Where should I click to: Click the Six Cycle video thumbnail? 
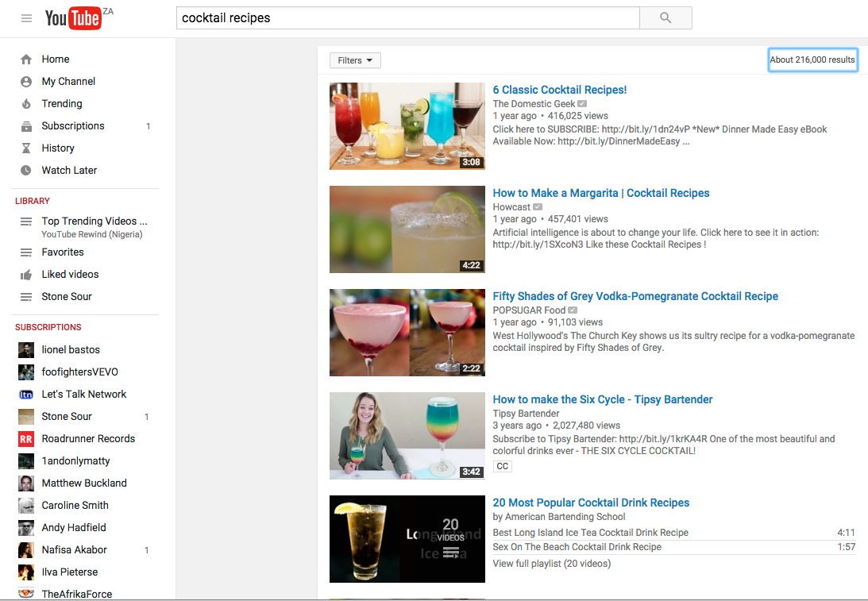[x=407, y=436]
